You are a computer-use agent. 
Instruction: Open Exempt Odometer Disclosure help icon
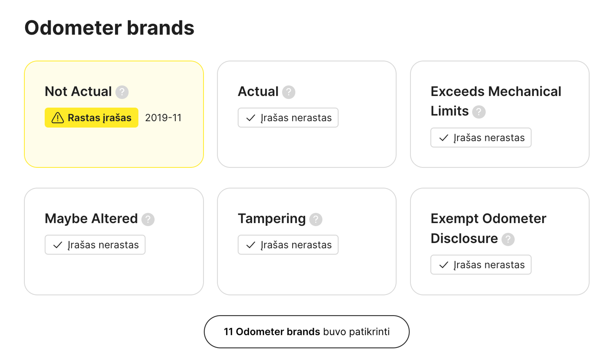pyautogui.click(x=508, y=239)
